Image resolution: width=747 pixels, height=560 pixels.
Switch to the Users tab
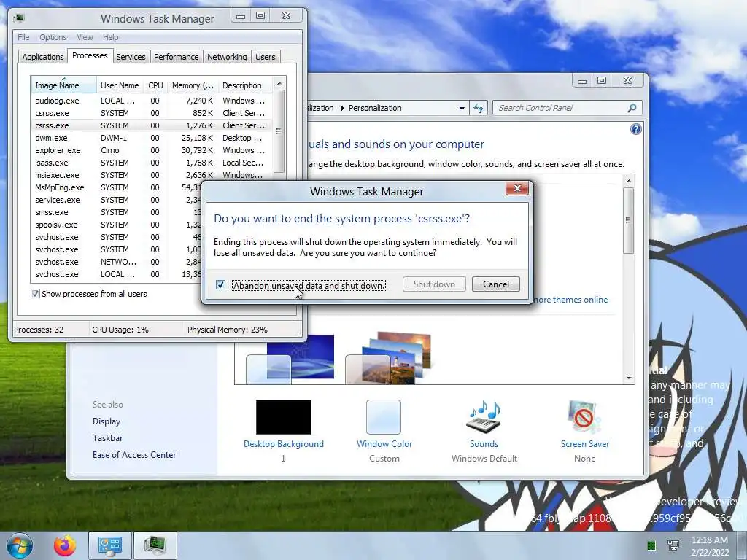click(x=266, y=57)
